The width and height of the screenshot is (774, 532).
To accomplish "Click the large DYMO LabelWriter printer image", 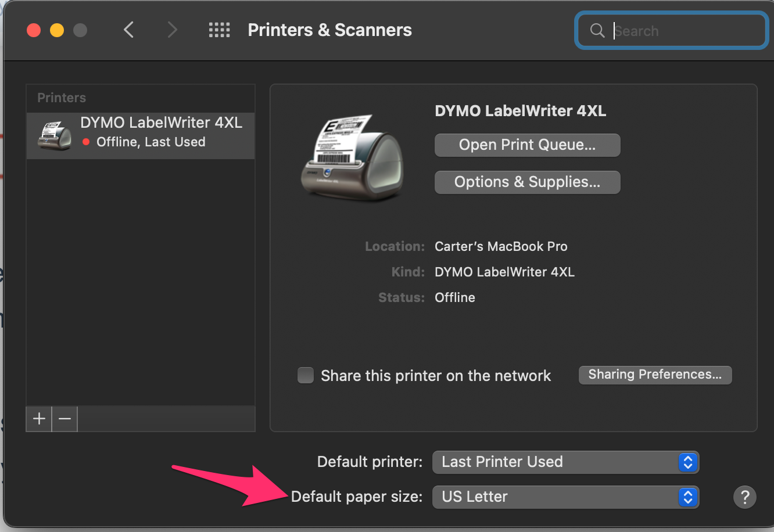I will point(353,157).
